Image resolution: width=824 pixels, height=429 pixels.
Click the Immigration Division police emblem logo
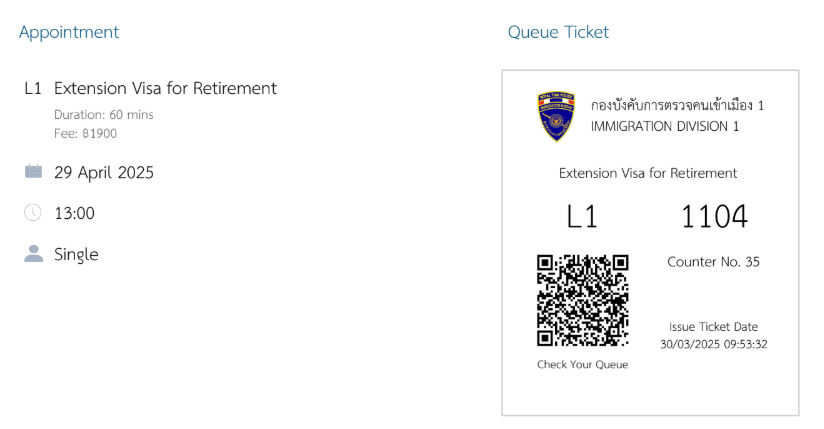(x=556, y=116)
